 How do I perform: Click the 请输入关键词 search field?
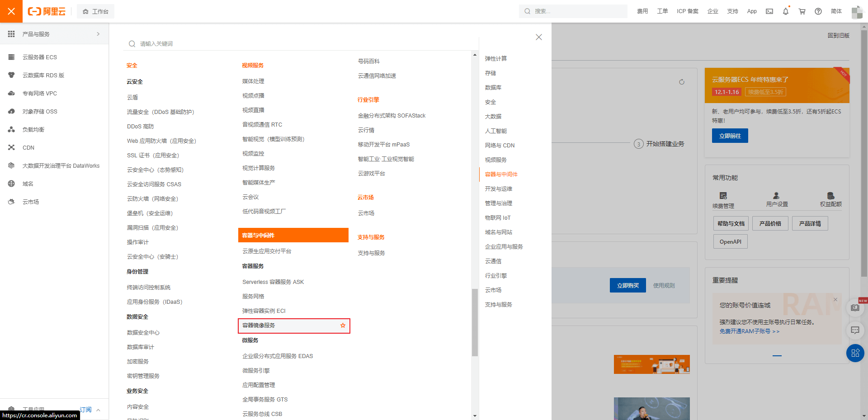pos(301,43)
